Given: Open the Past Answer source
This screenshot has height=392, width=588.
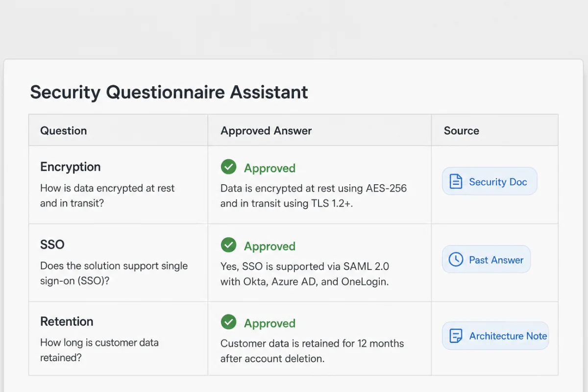Looking at the screenshot, I should 486,259.
